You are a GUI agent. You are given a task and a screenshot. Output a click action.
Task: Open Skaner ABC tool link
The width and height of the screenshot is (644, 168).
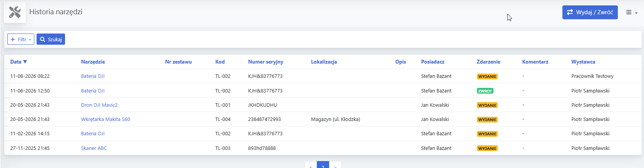[94, 148]
